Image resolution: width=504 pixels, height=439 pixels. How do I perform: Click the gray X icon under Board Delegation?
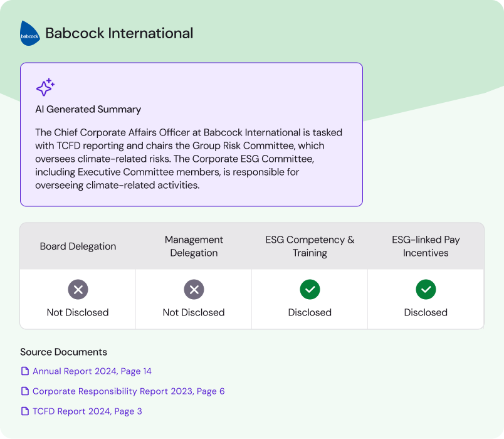click(77, 290)
